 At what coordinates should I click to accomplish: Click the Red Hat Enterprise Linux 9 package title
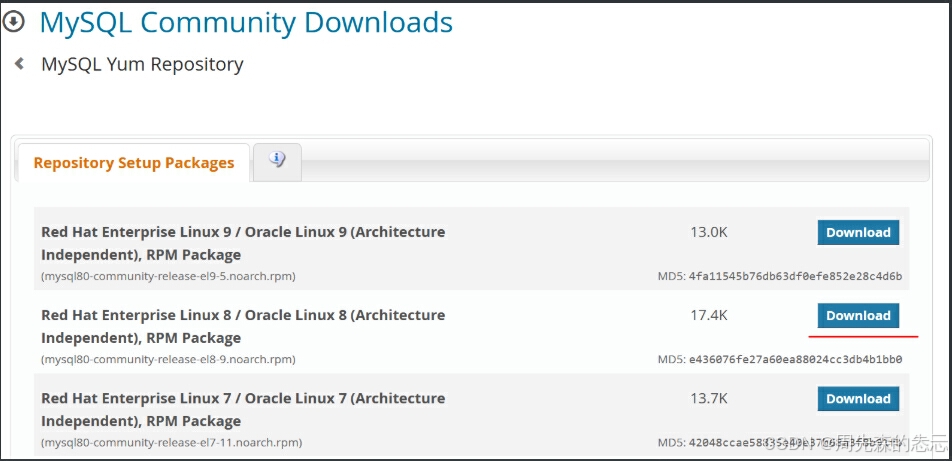click(x=243, y=243)
